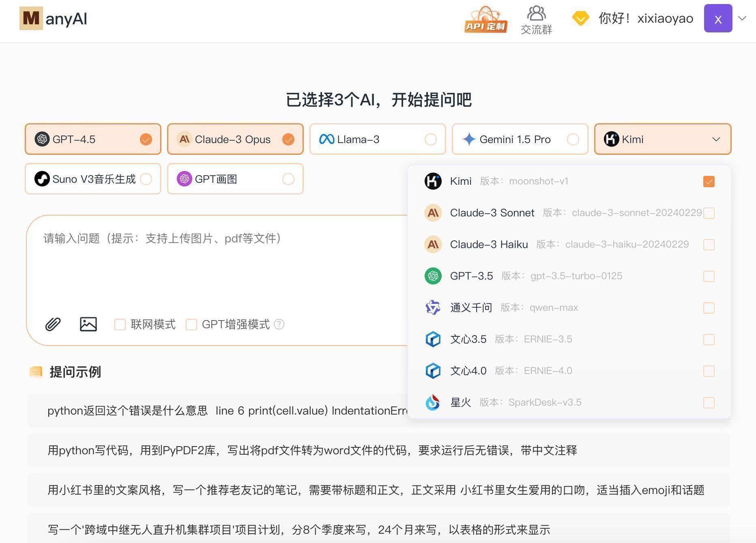This screenshot has height=543, width=756.
Task: Select the Llama-3 model radio
Action: (430, 139)
